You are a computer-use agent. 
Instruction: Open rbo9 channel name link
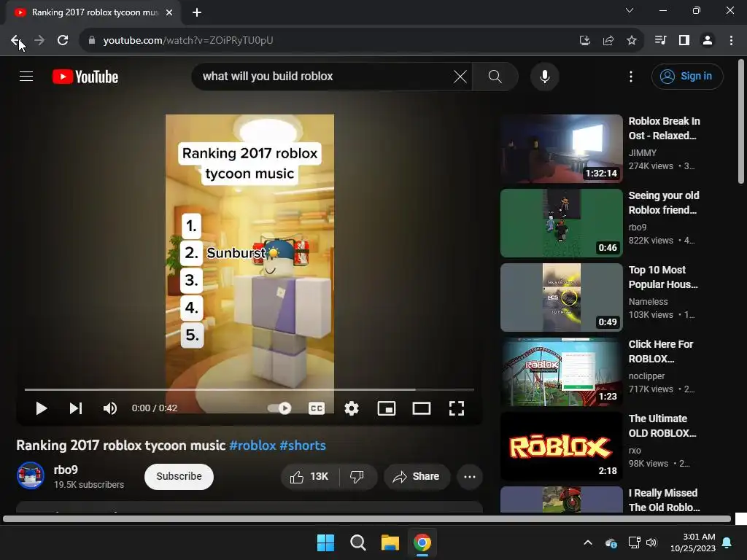66,470
